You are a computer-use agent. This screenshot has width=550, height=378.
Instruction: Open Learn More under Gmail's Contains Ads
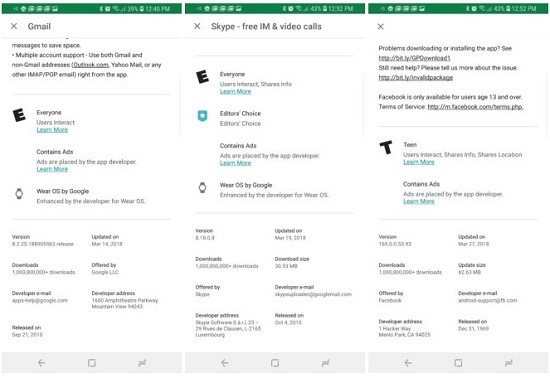(x=52, y=169)
